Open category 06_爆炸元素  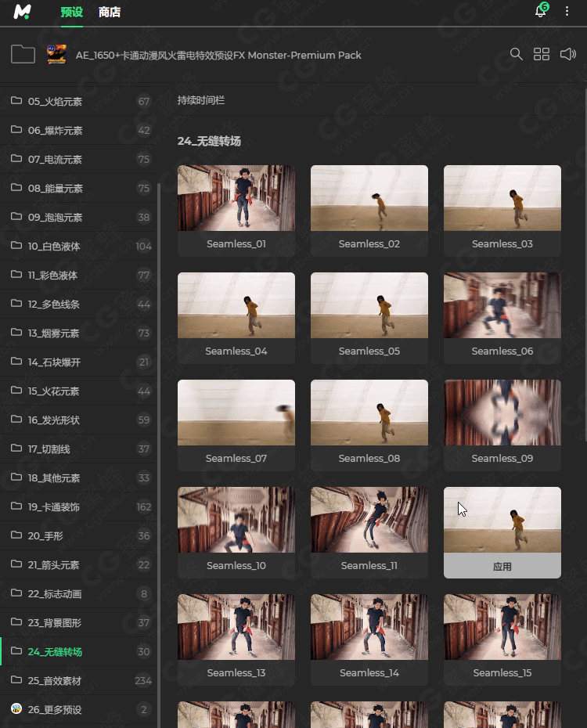click(x=78, y=131)
